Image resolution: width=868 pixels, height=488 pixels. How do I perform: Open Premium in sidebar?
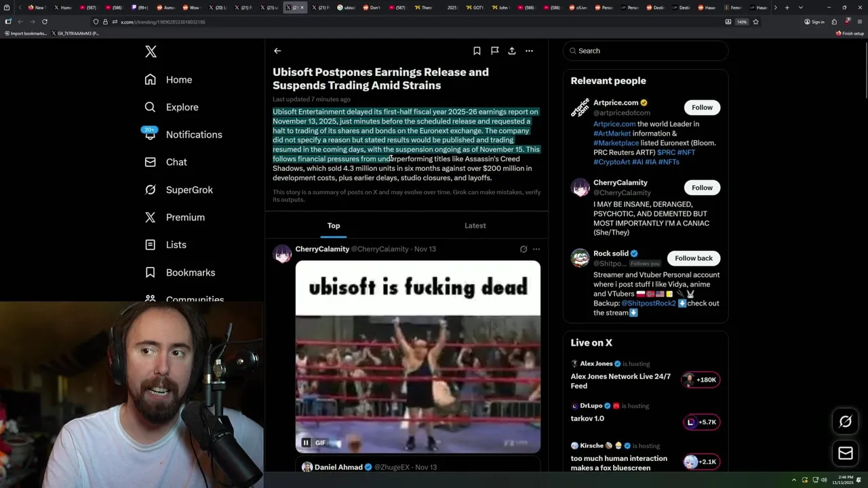point(174,217)
